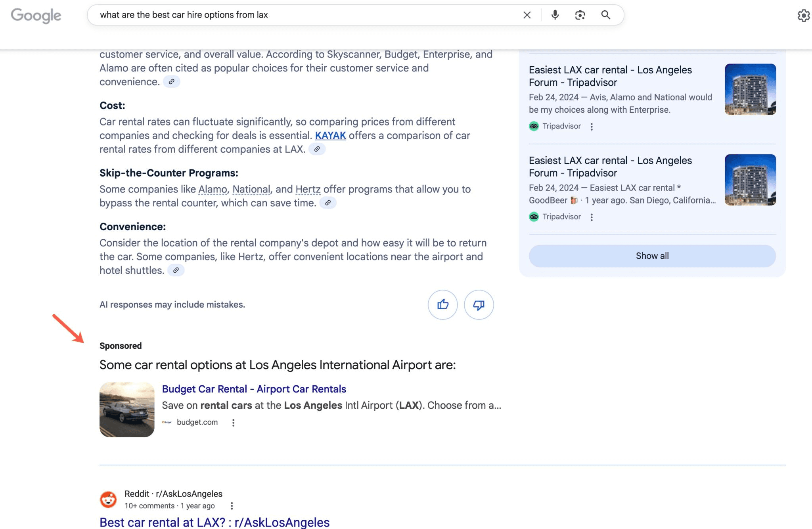The image size is (812, 529).
Task: Click the Hertz underlined link
Action: 308,189
